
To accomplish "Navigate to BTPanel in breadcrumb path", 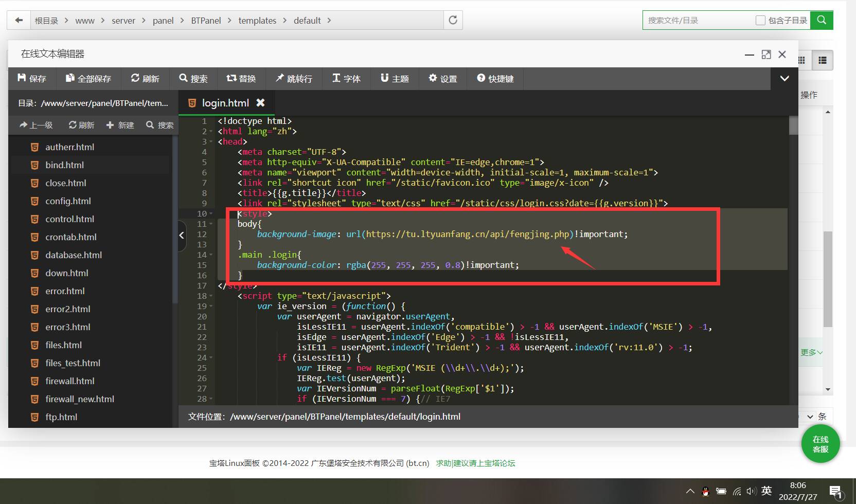I will pos(206,21).
